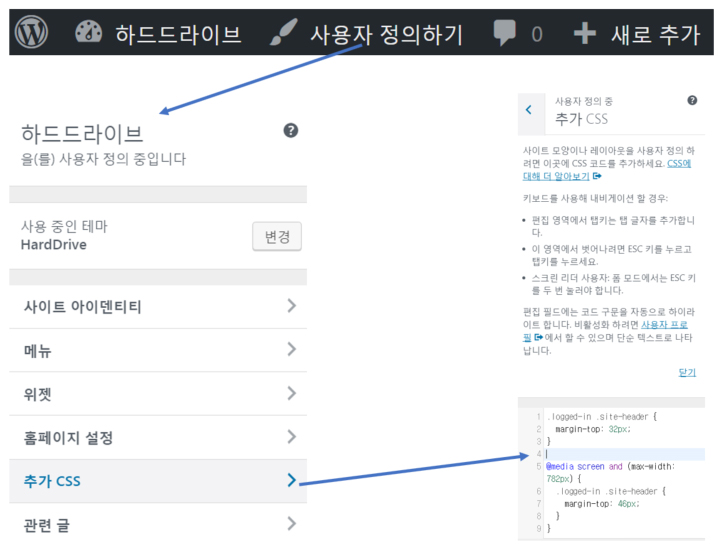Open the 새로 추가 menu
The height and width of the screenshot is (552, 722).
656,35
